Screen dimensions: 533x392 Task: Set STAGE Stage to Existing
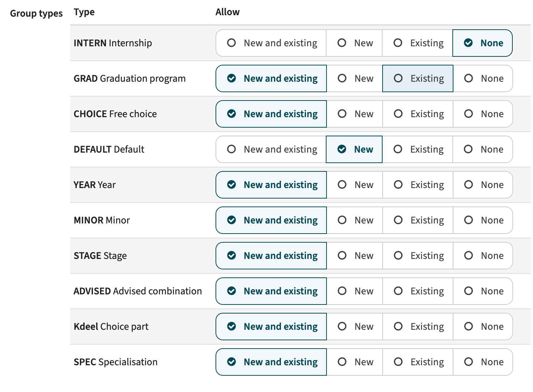click(418, 256)
